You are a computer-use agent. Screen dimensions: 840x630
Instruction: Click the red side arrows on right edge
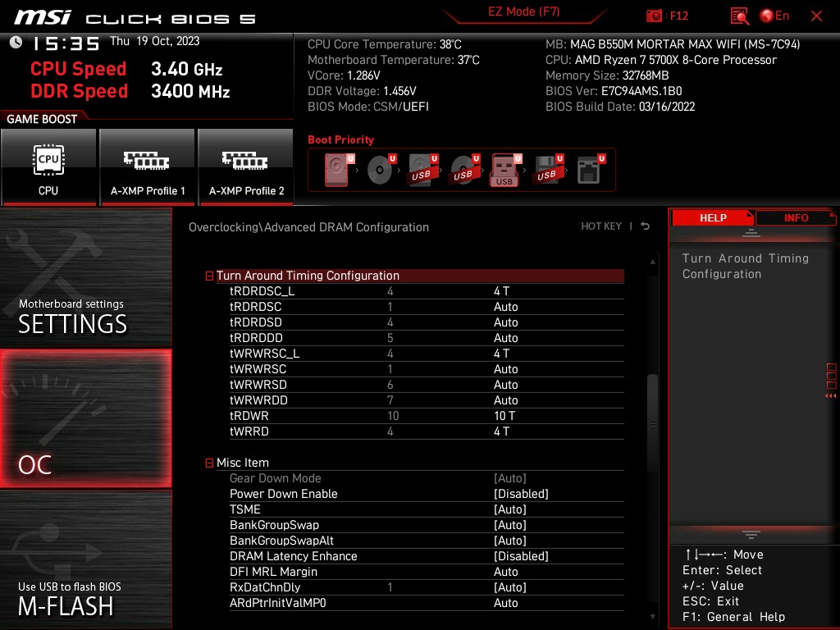click(x=830, y=396)
